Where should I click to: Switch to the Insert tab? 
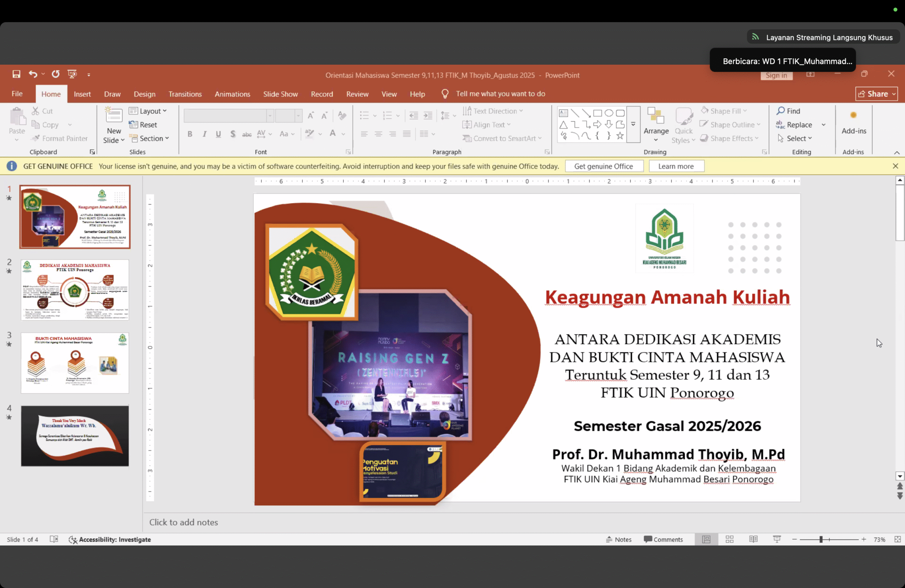[x=82, y=94]
